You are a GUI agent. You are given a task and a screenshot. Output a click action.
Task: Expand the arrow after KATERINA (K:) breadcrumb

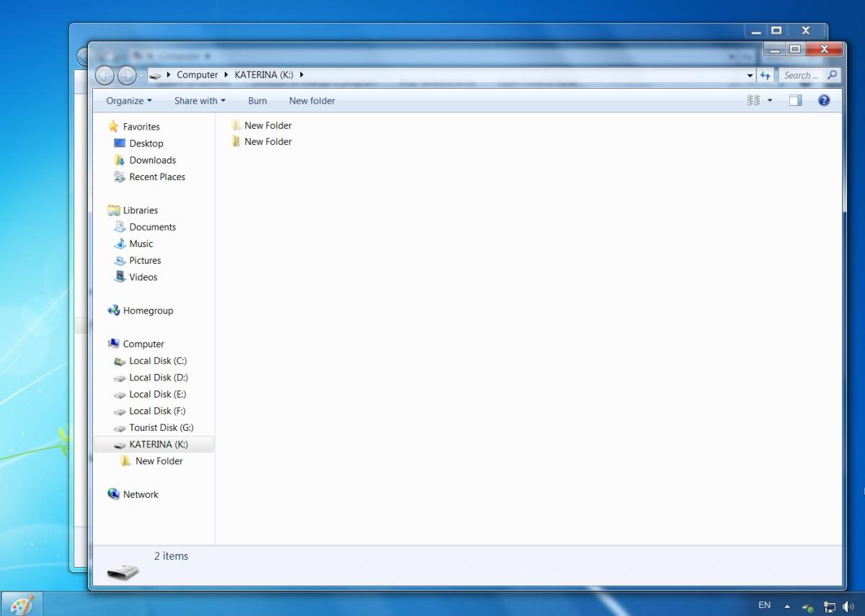click(301, 75)
